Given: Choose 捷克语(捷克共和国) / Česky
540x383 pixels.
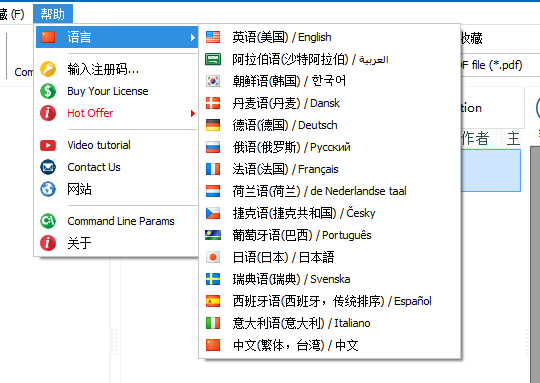Looking at the screenshot, I should coord(330,213).
